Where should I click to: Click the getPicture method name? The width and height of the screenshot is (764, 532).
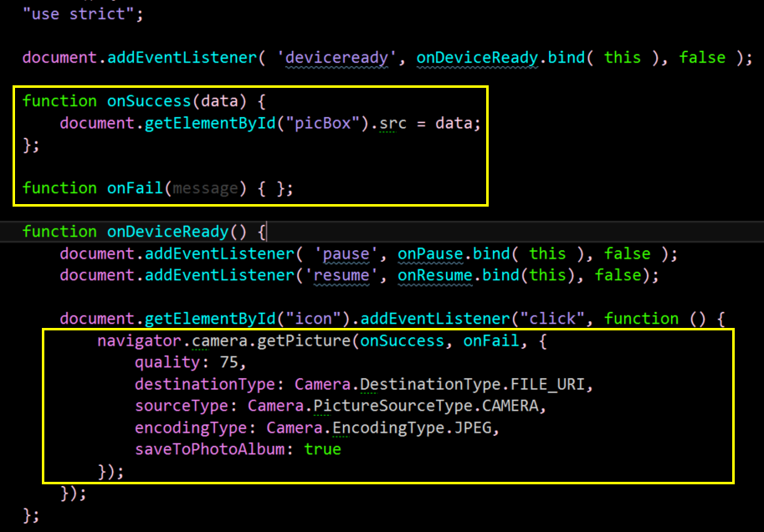pyautogui.click(x=305, y=341)
